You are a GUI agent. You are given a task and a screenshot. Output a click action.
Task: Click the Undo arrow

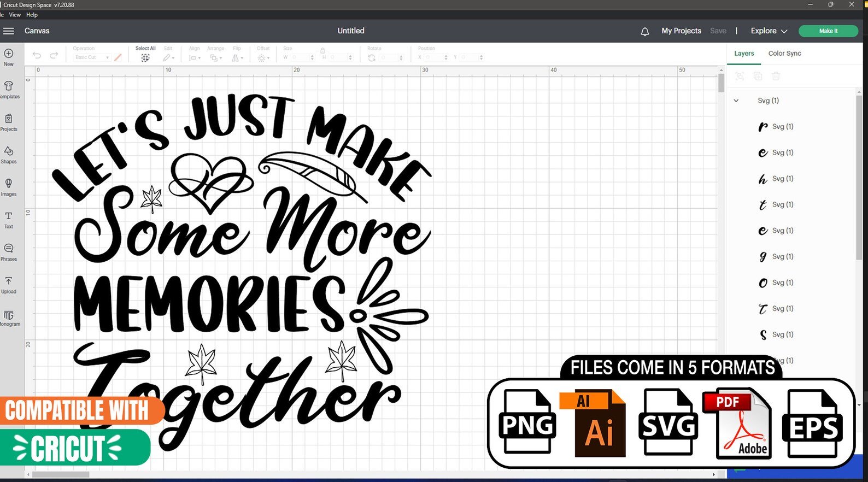click(37, 56)
